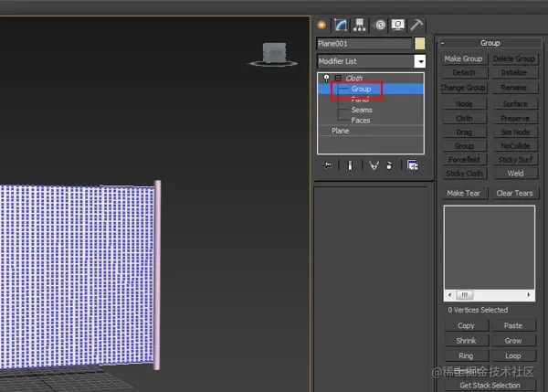The image size is (548, 392).
Task: Open the Modifier List dropdown
Action: click(420, 61)
